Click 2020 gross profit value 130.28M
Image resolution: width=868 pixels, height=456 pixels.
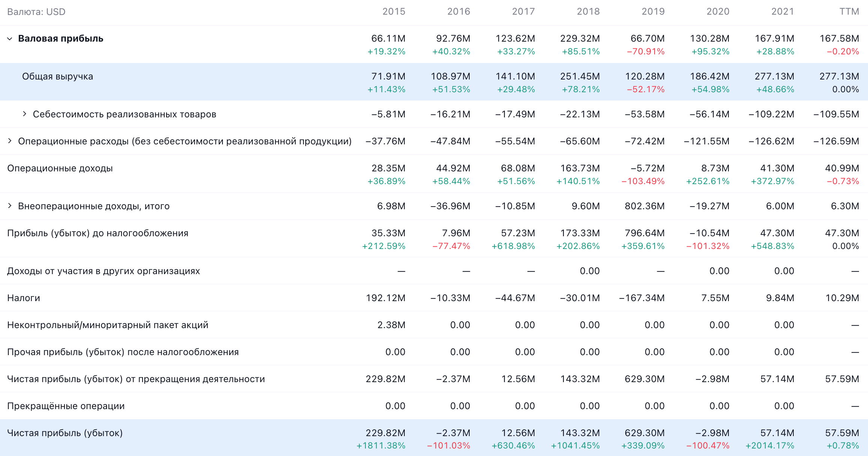(x=710, y=39)
